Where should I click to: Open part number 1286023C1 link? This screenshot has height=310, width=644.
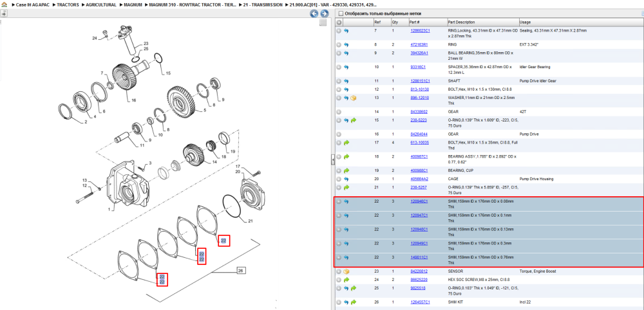tap(420, 31)
